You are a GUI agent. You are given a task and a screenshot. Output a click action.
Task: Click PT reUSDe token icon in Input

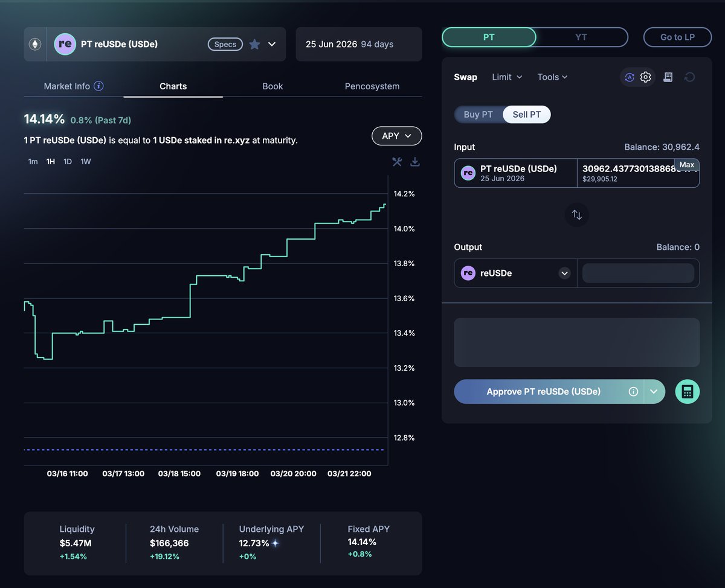468,173
